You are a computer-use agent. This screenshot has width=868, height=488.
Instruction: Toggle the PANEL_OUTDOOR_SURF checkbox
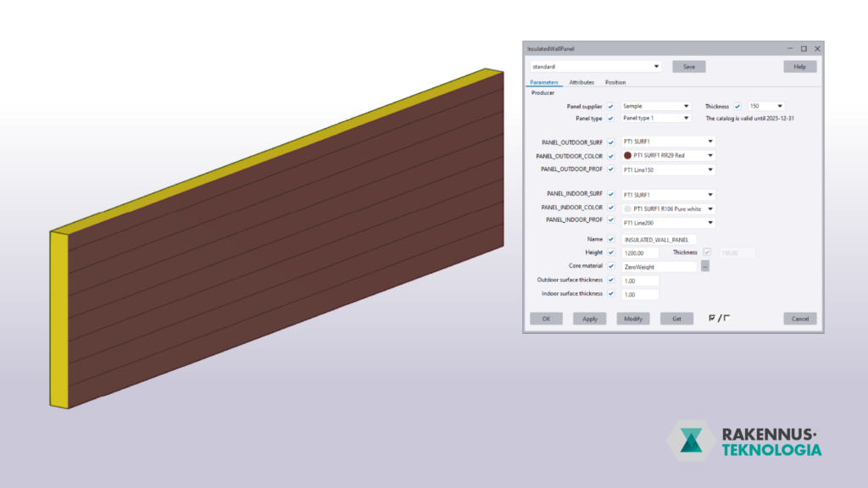pyautogui.click(x=610, y=141)
